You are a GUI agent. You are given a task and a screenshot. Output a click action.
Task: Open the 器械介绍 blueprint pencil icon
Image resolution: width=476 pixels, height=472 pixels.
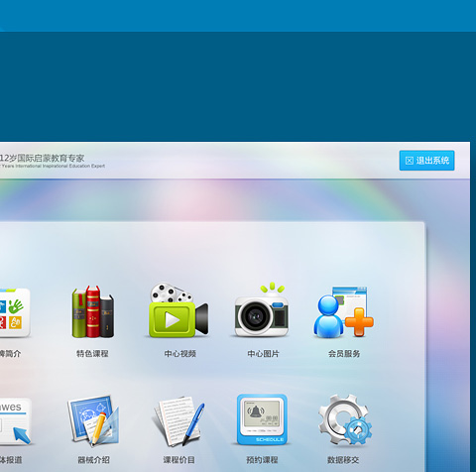93,419
